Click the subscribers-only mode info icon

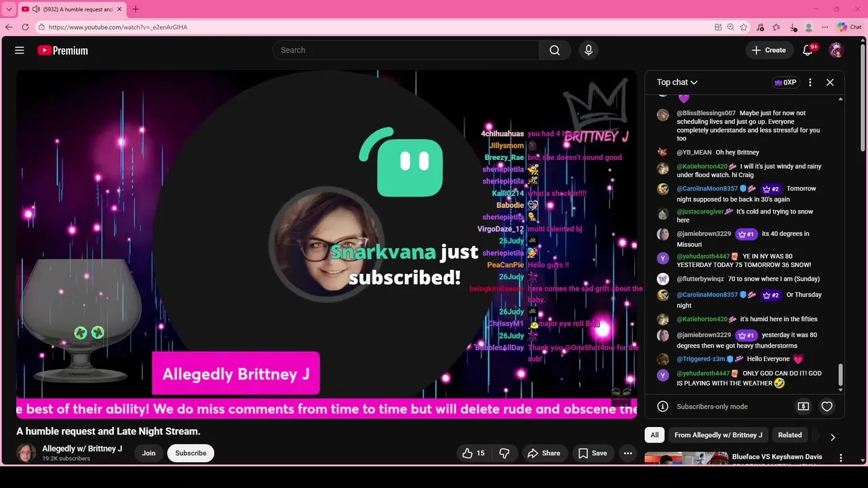[663, 407]
